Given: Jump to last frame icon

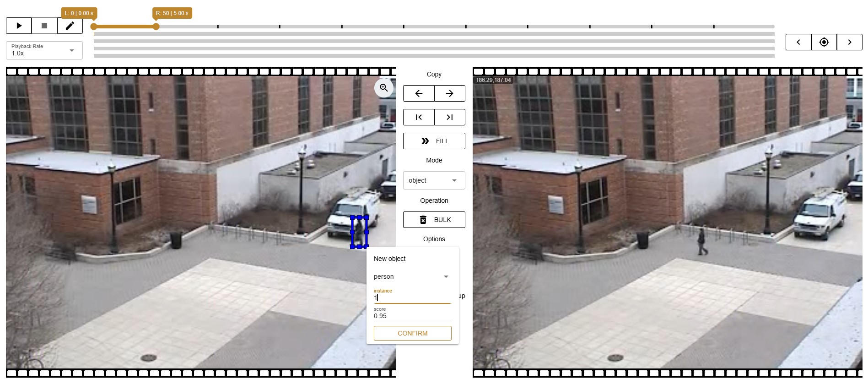Looking at the screenshot, I should tap(449, 117).
